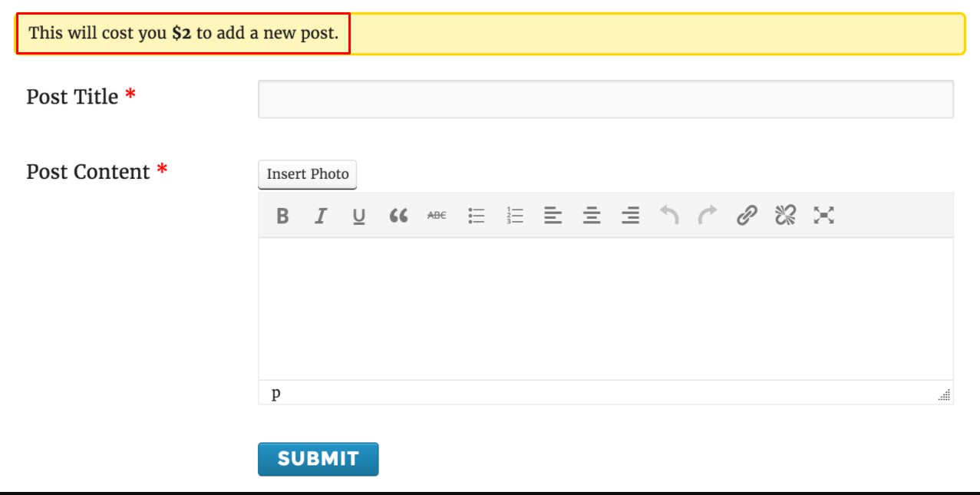This screenshot has height=495, width=980.
Task: Click inside the Post Content editor area
Action: click(605, 309)
